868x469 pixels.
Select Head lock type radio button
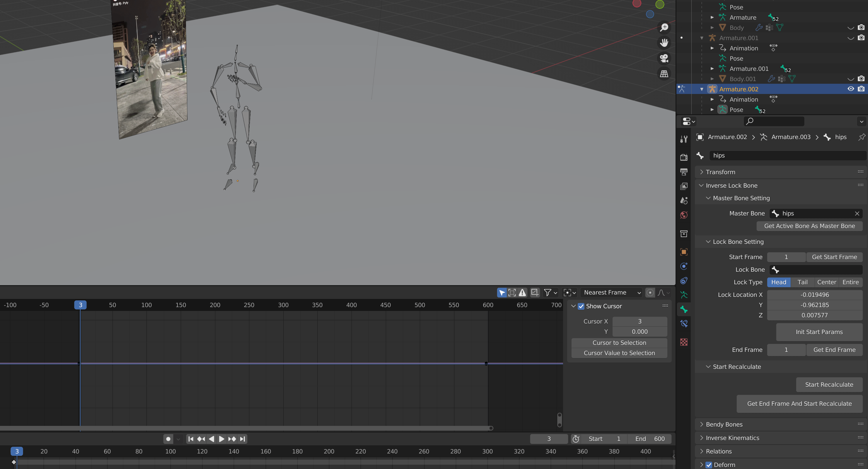click(x=779, y=282)
